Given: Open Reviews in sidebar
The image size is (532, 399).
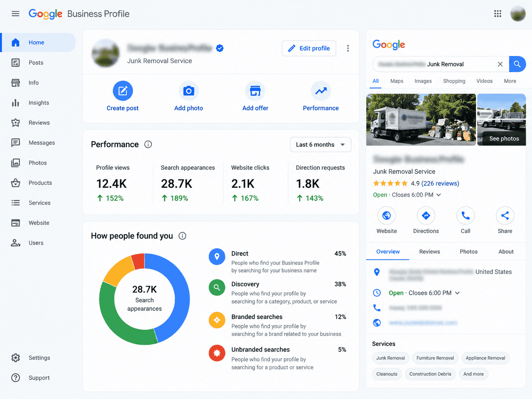Looking at the screenshot, I should [x=38, y=123].
